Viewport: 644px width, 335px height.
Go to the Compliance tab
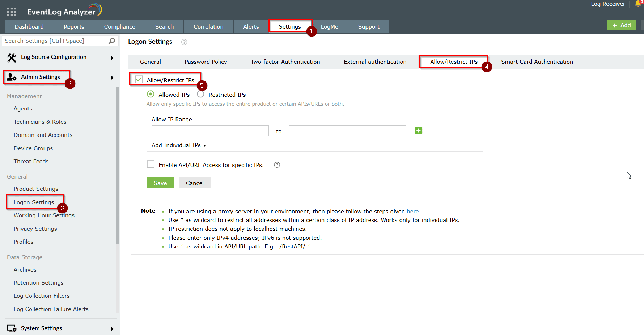click(120, 27)
